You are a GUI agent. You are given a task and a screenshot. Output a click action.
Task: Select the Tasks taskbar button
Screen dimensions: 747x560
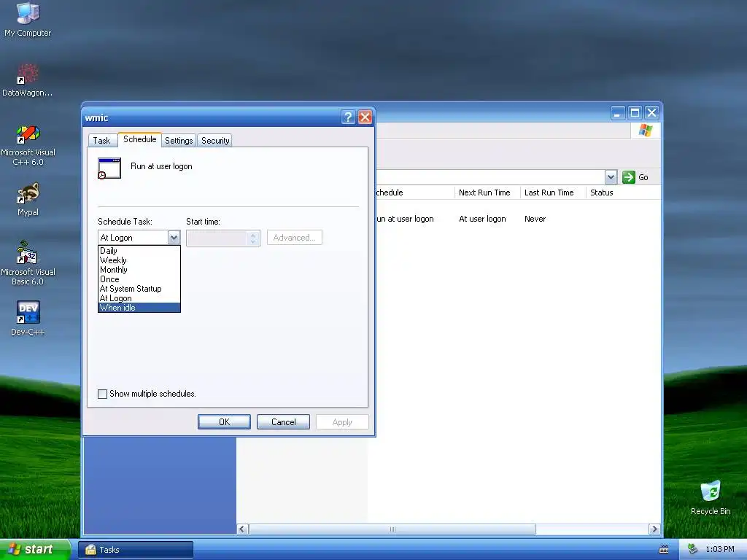[x=135, y=550]
